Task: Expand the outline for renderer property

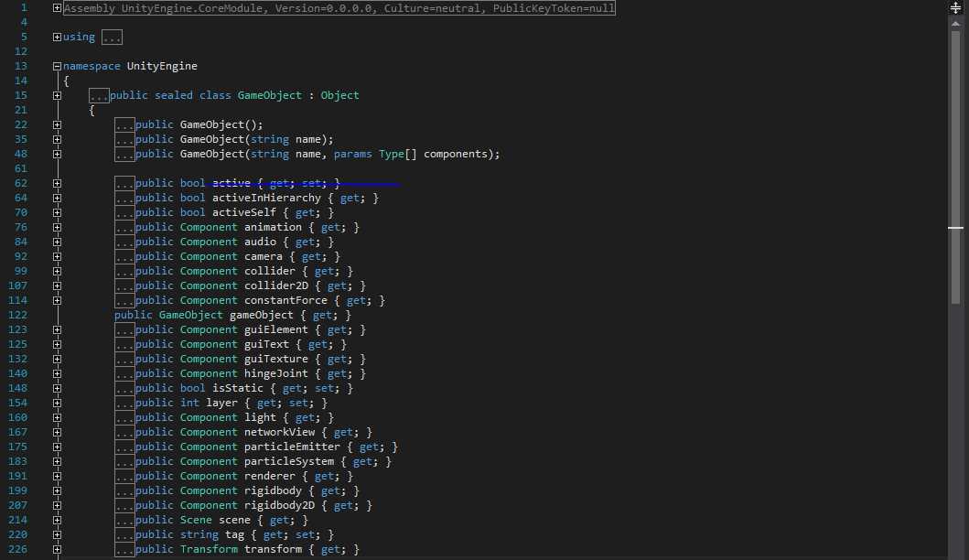Action: [57, 477]
